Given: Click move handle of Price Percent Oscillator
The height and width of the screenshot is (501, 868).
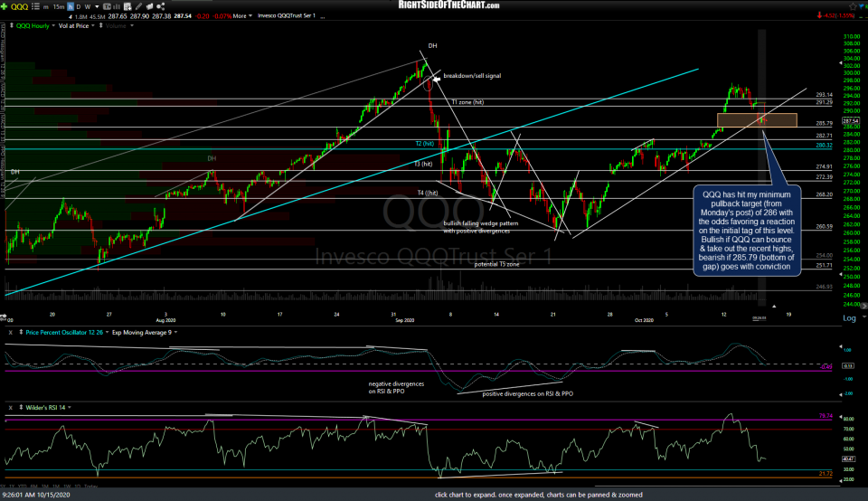Looking at the screenshot, I should coord(21,332).
